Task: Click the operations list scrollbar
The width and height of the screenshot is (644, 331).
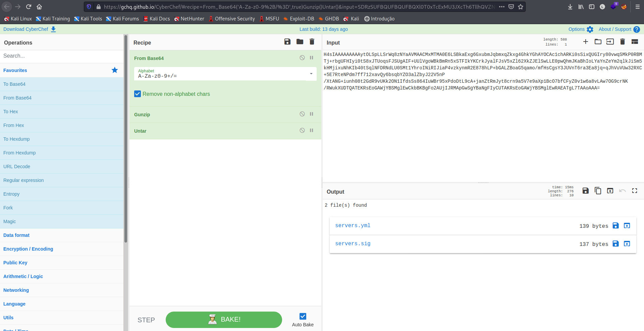Action: coord(126,134)
